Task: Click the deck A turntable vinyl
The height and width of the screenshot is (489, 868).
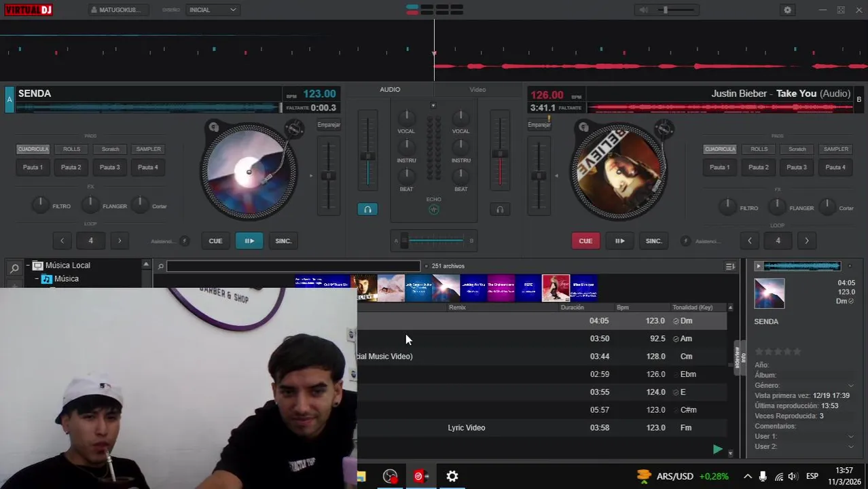Action: click(x=249, y=171)
